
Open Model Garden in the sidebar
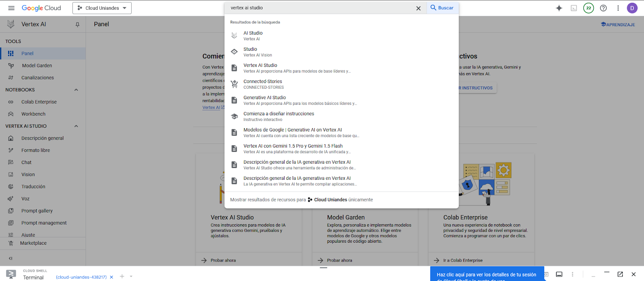coord(43,65)
